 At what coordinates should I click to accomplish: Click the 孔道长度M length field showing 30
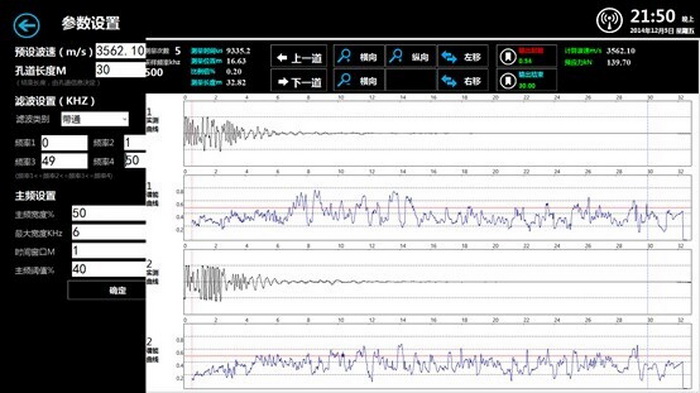pos(121,70)
